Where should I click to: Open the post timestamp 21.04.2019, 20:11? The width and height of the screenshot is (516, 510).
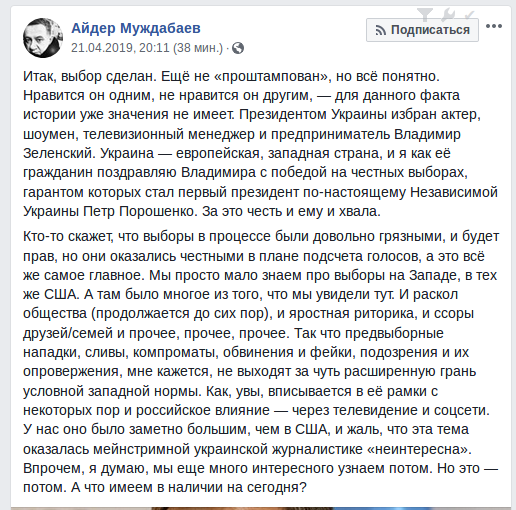pyautogui.click(x=120, y=48)
